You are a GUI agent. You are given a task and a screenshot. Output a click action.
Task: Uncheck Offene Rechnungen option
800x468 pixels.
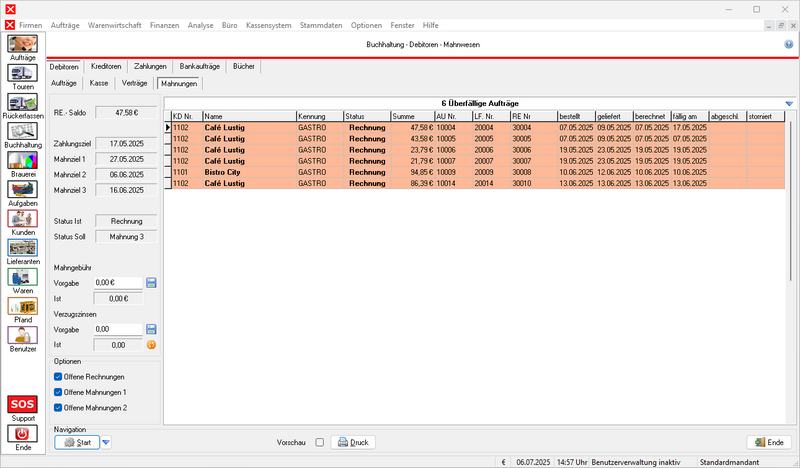pos(58,376)
